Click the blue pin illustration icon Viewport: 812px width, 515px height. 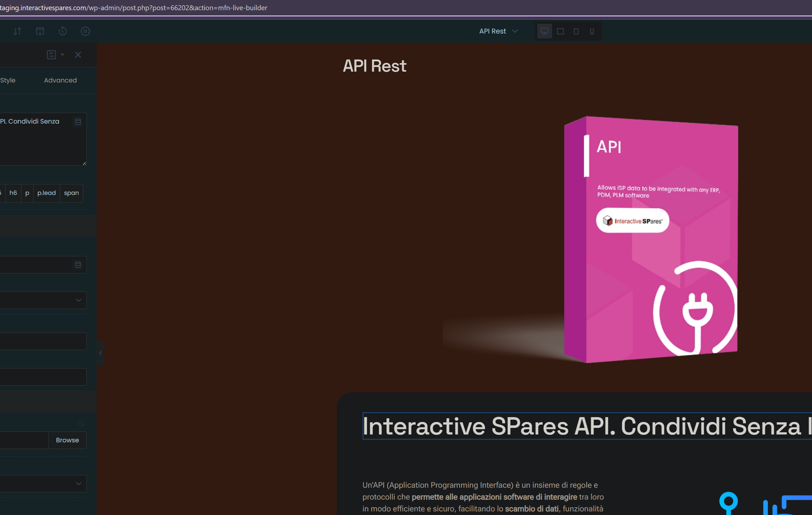(x=728, y=503)
